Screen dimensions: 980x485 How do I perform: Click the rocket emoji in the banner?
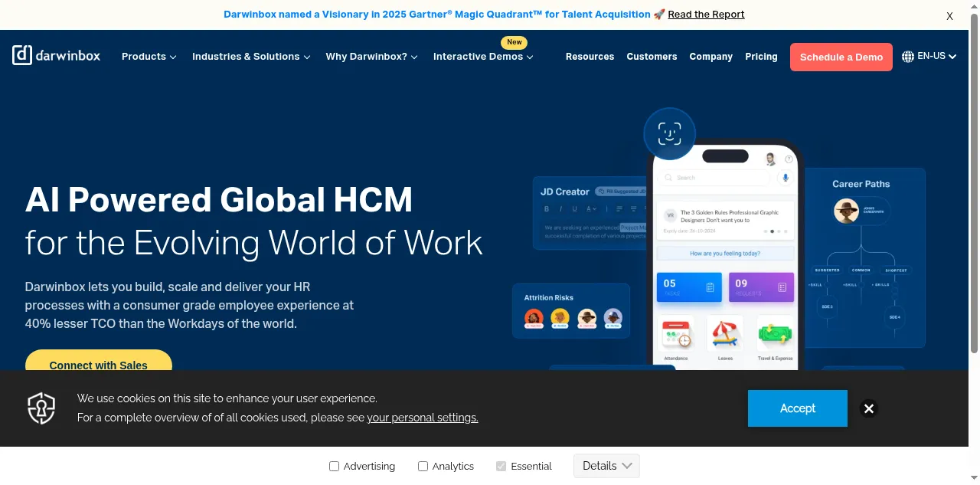tap(659, 15)
